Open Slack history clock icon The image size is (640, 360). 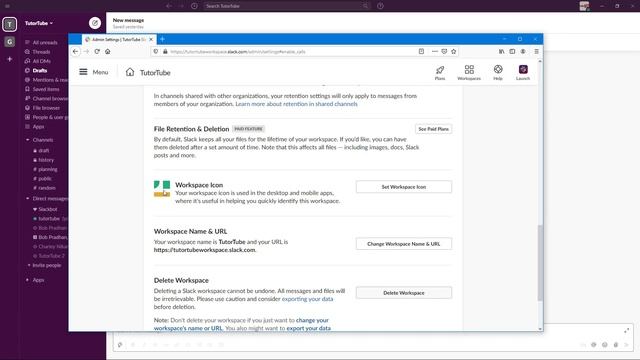click(194, 6)
